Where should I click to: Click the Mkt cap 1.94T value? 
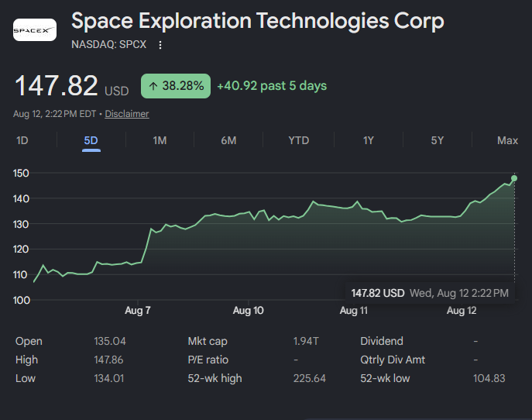(x=306, y=341)
